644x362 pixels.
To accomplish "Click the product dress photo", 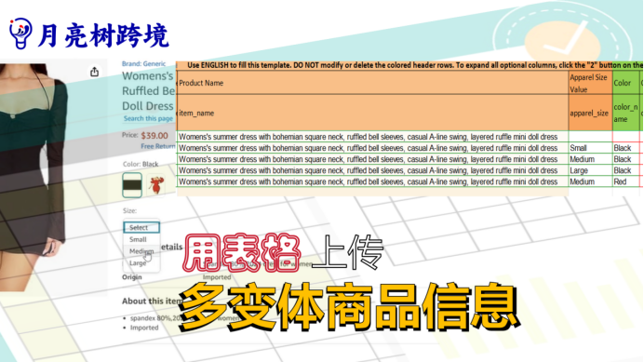I will click(34, 177).
